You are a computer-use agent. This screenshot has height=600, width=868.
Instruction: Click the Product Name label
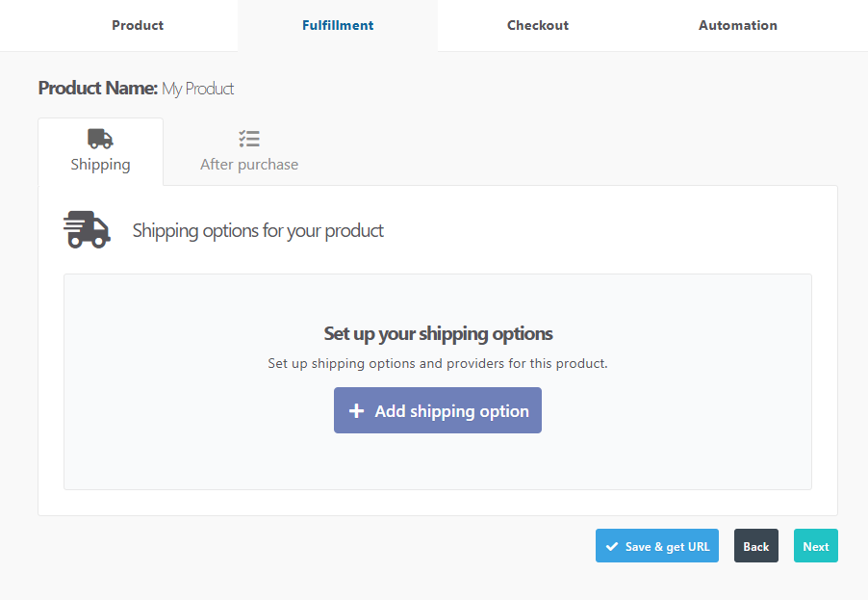tap(97, 89)
